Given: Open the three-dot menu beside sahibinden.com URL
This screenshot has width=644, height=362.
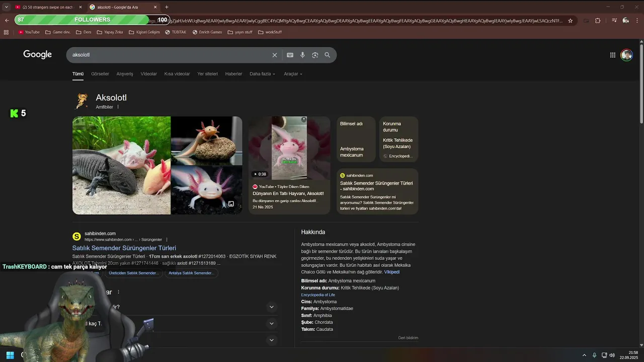Looking at the screenshot, I should (167, 240).
